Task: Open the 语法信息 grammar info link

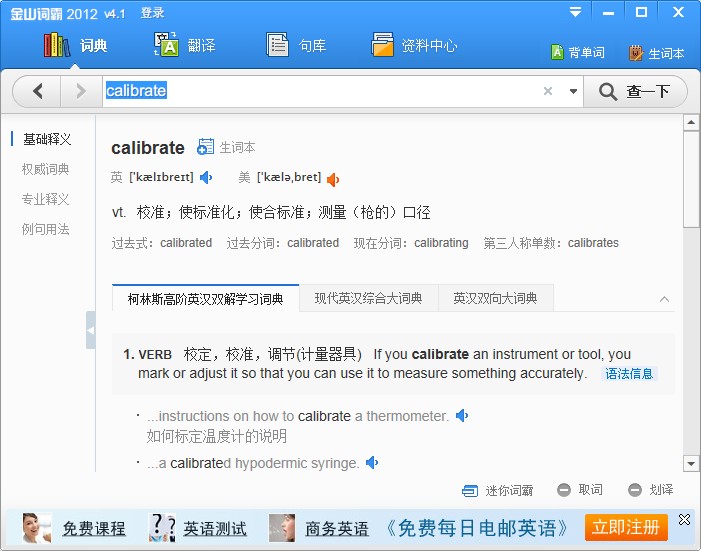Action: click(x=629, y=373)
